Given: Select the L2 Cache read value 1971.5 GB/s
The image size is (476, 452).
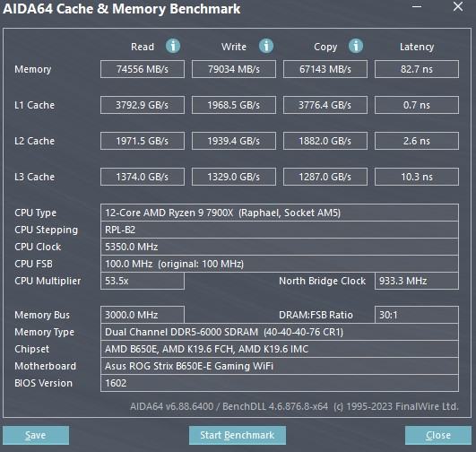Looking at the screenshot, I should [x=143, y=141].
